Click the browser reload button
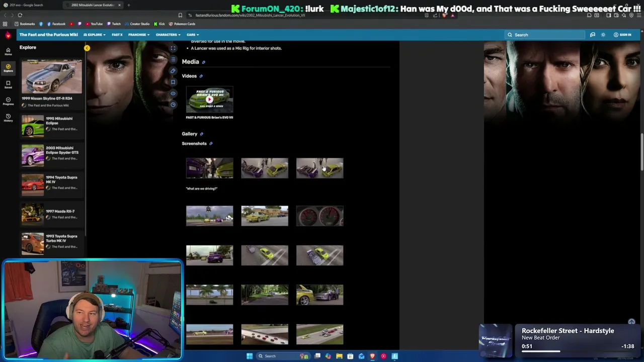 pos(20,15)
